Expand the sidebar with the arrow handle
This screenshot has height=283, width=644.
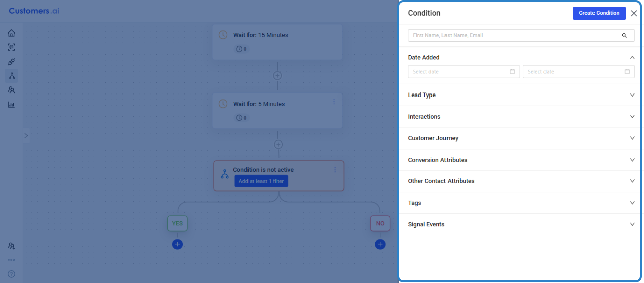[26, 135]
